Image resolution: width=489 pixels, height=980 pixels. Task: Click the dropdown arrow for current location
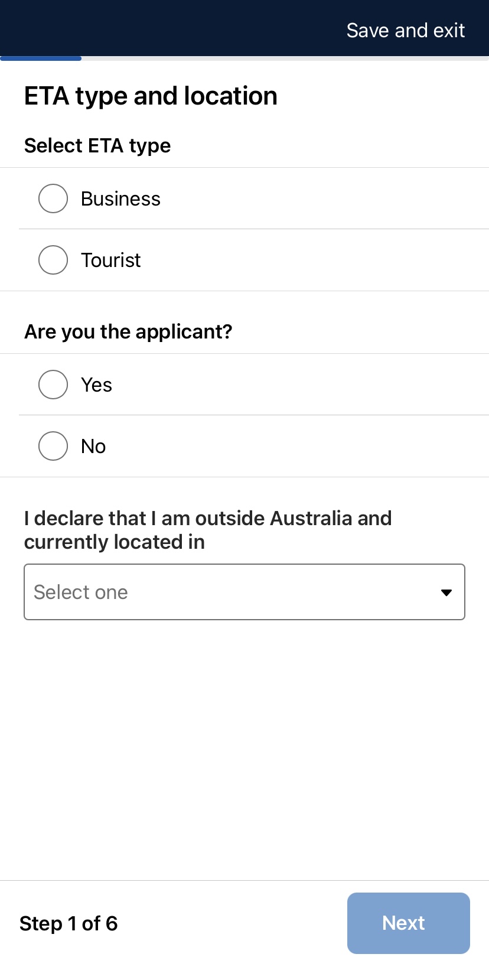[446, 592]
